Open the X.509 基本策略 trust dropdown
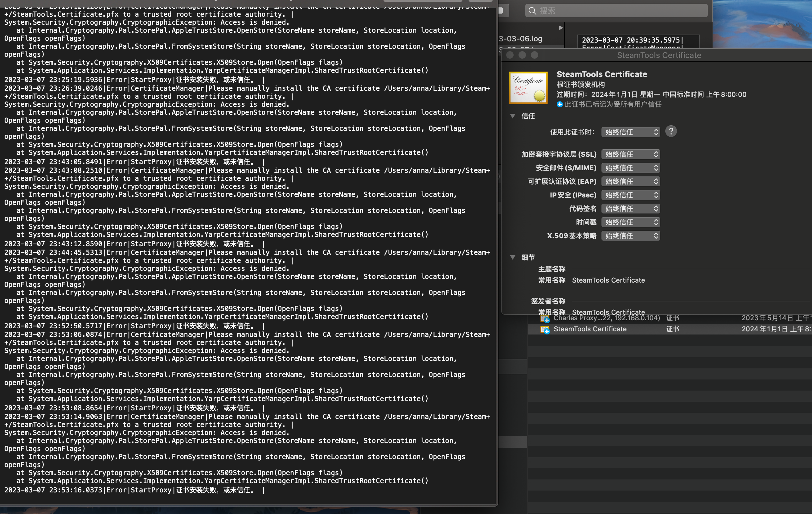The height and width of the screenshot is (514, 812). point(631,236)
